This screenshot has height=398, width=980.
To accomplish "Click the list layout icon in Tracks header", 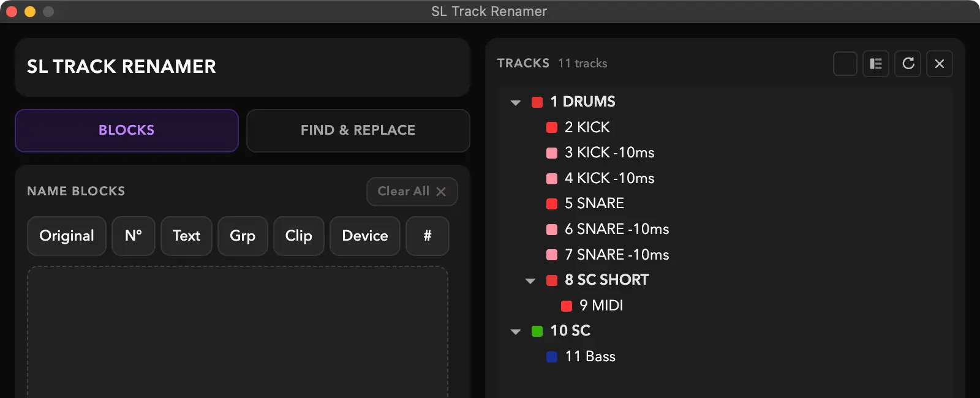I will (x=876, y=64).
